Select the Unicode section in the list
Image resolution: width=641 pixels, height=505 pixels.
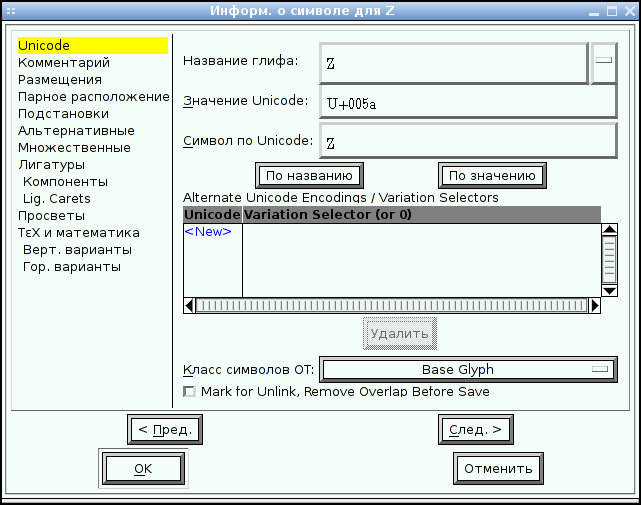click(x=93, y=45)
